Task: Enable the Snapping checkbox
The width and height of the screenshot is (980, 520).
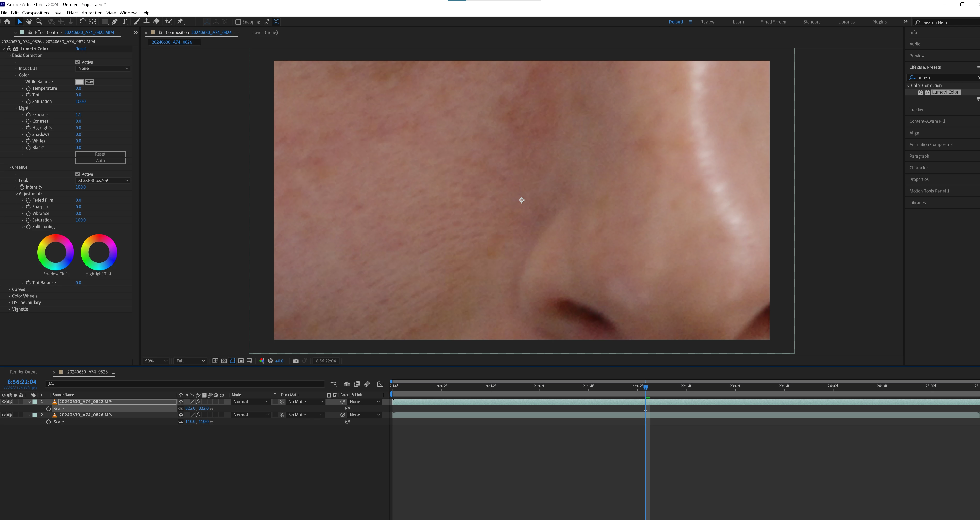Action: coord(238,22)
